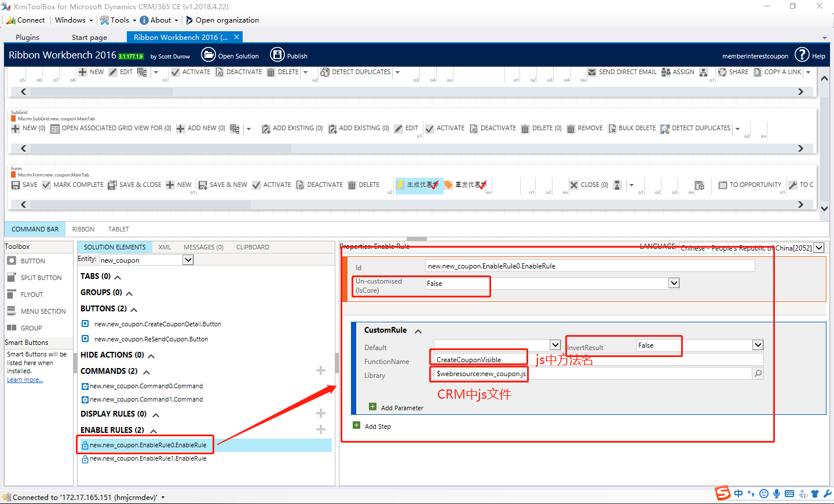Add new enable rule with plus icon
The height and width of the screenshot is (504, 834).
[321, 429]
